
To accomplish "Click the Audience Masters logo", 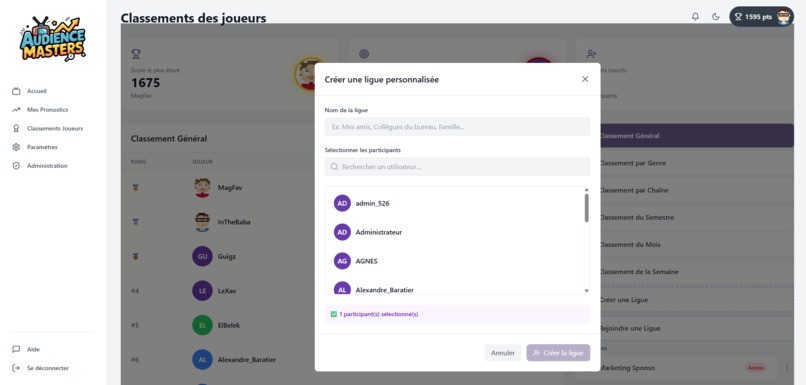I will tap(53, 39).
